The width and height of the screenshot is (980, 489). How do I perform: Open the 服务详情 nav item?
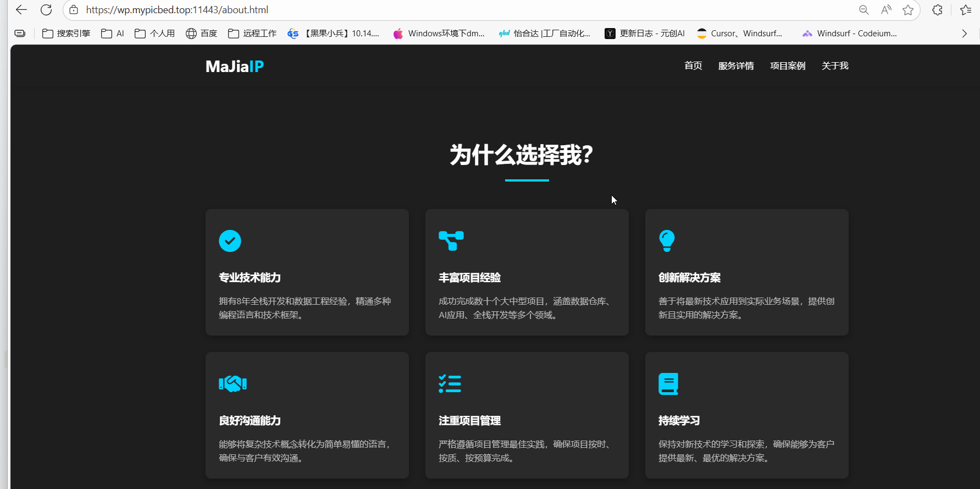[736, 66]
